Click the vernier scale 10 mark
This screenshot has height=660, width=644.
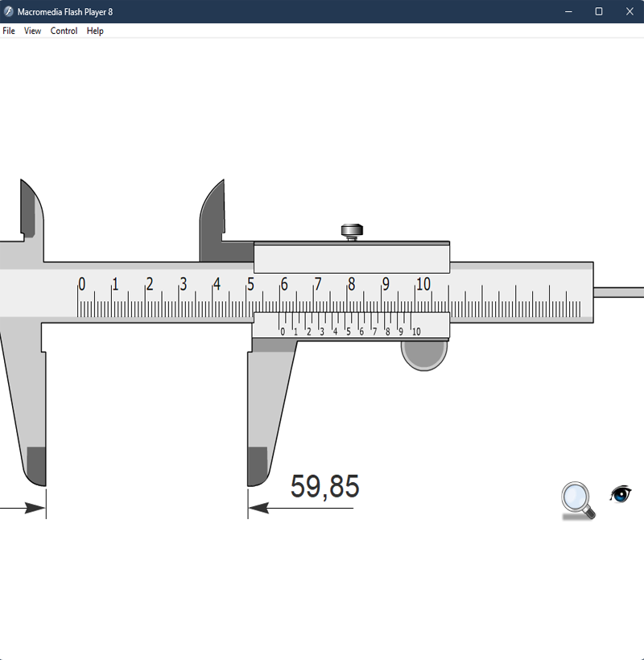415,330
